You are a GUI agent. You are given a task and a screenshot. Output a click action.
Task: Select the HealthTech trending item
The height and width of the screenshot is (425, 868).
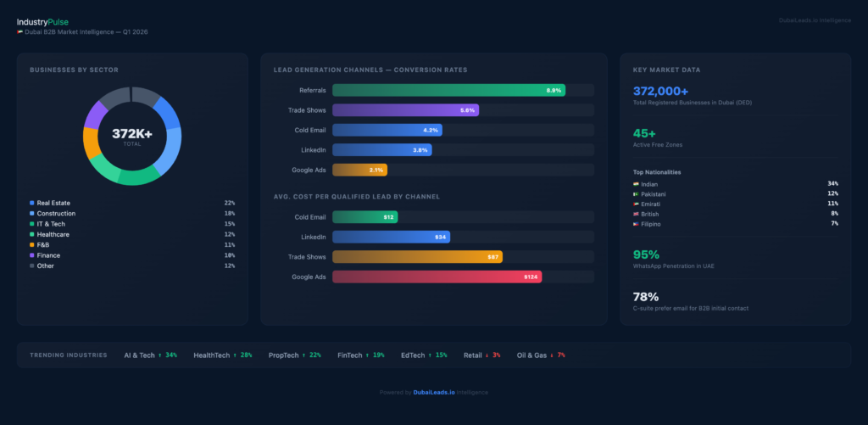[222, 355]
